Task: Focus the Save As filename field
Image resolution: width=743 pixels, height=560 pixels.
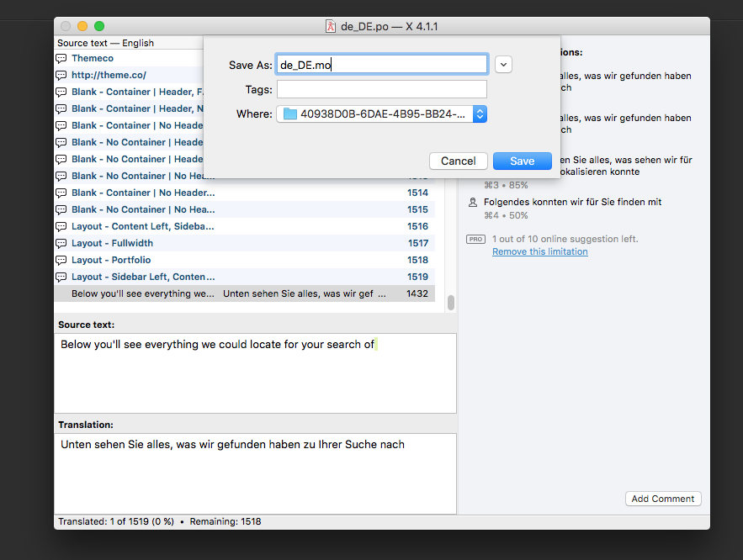Action: pos(382,65)
